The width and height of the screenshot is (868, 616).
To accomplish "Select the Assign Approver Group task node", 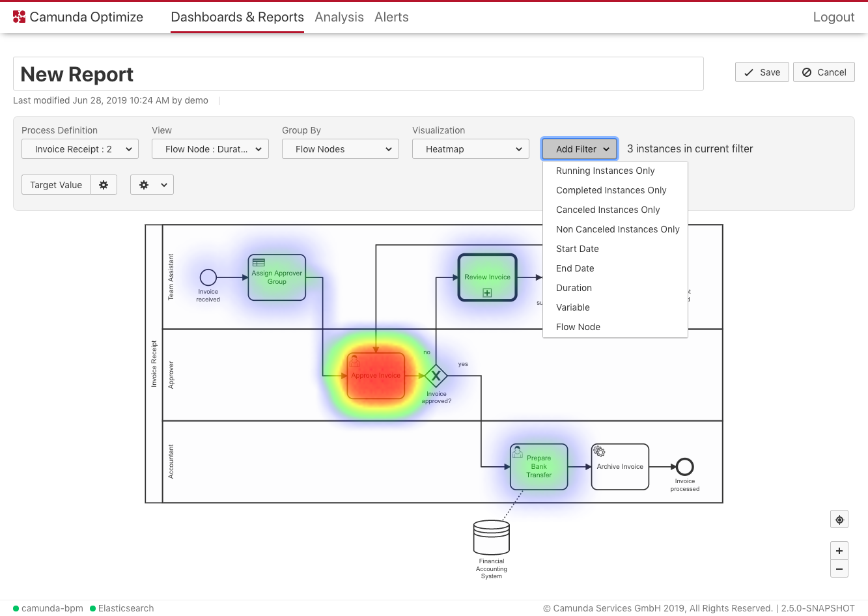I will click(277, 277).
